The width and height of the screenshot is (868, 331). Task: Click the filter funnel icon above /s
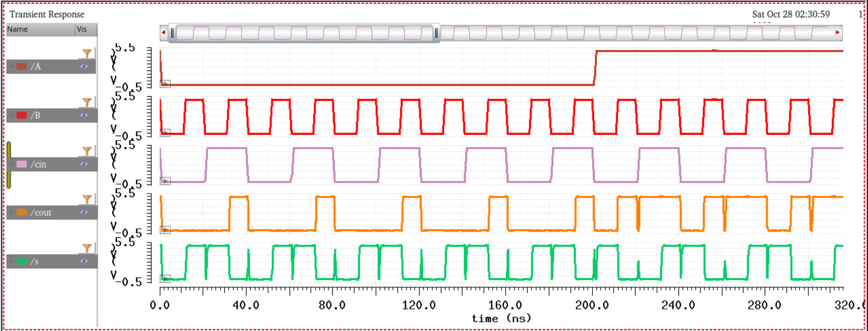coord(87,248)
